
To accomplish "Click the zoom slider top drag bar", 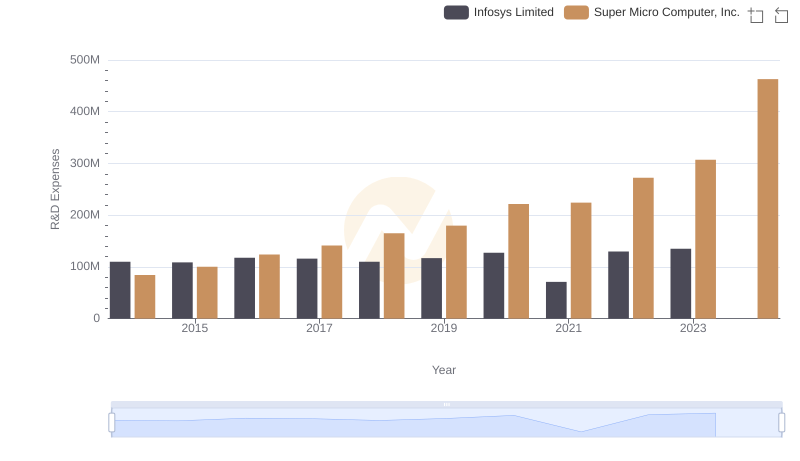I will (x=446, y=404).
